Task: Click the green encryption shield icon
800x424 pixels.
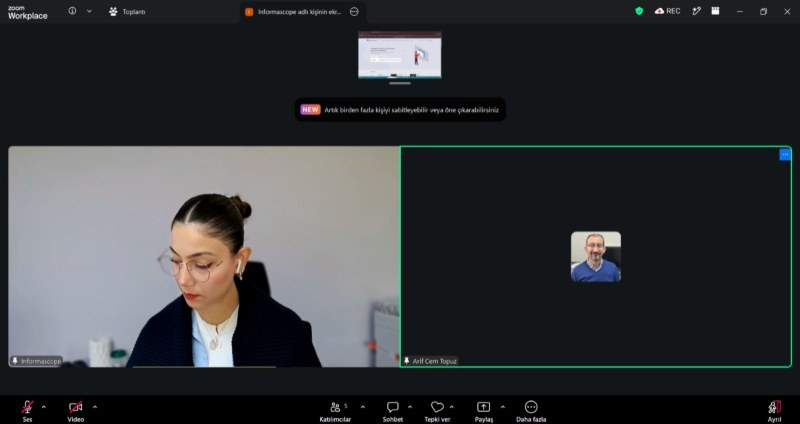Action: point(639,11)
